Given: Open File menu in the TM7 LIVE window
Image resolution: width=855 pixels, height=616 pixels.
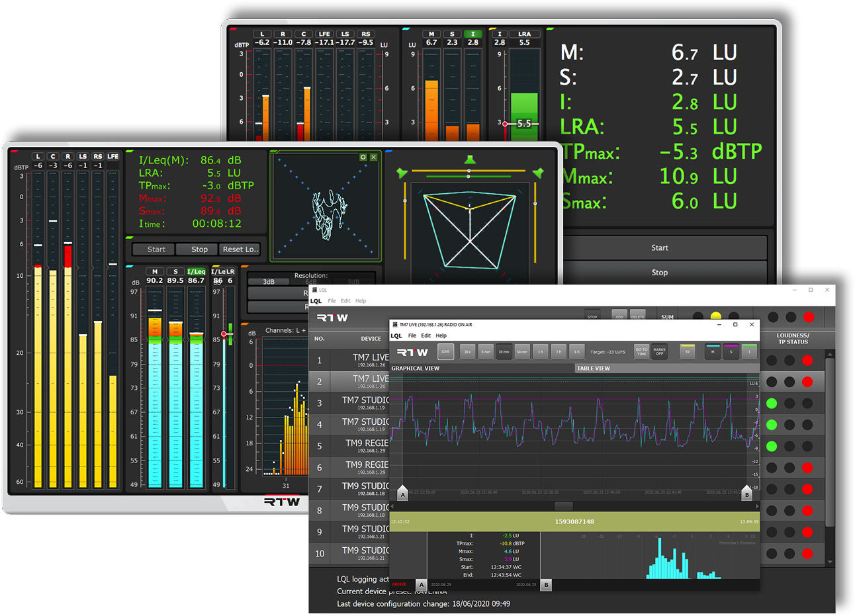Looking at the screenshot, I should 412,335.
